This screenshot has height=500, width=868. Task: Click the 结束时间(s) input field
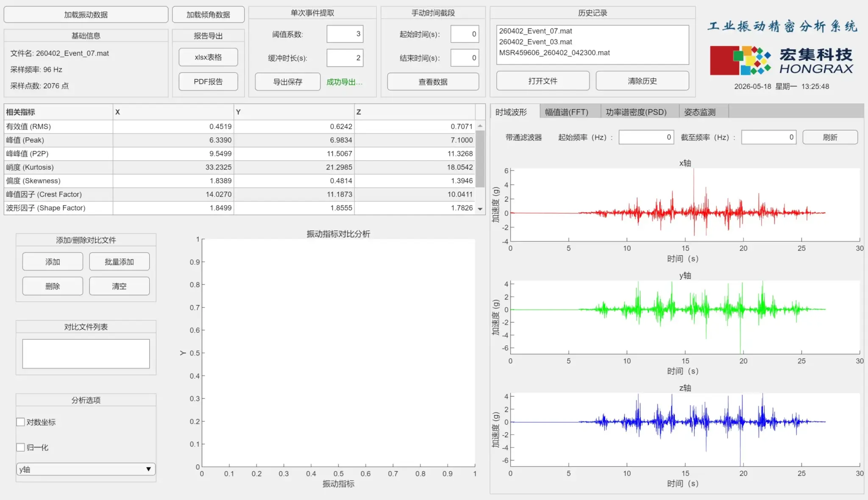coord(465,58)
